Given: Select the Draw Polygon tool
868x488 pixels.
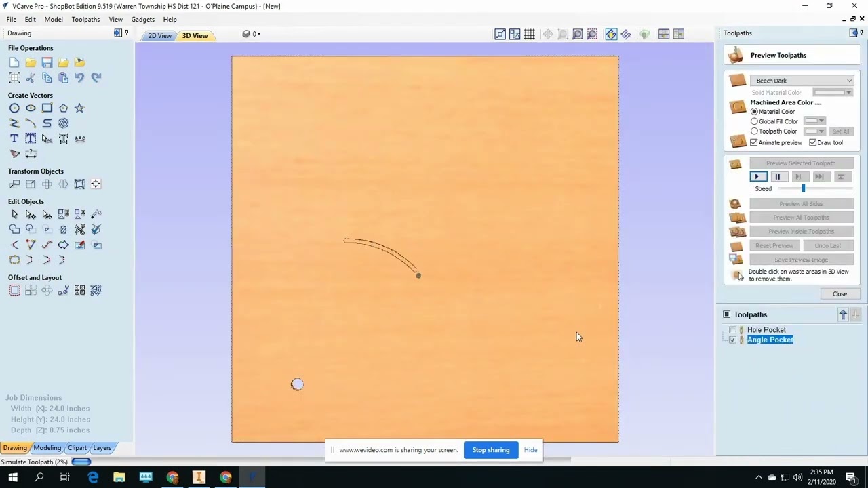Looking at the screenshot, I should click(63, 108).
